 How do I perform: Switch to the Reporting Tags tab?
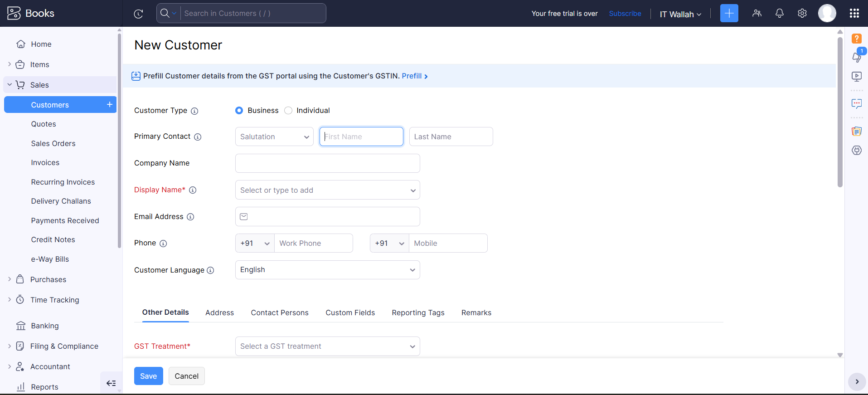pyautogui.click(x=418, y=312)
